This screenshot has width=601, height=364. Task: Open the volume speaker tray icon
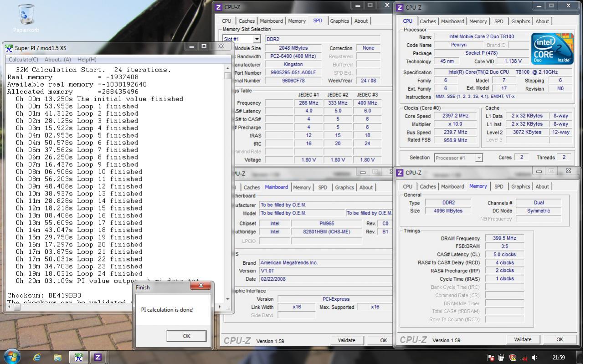(x=534, y=358)
